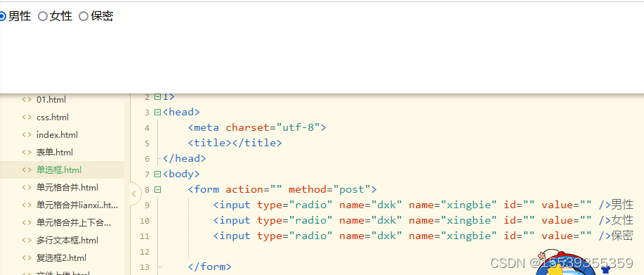The image size is (644, 275).
Task: Collapse the body tag fold on line 7
Action: (x=157, y=174)
